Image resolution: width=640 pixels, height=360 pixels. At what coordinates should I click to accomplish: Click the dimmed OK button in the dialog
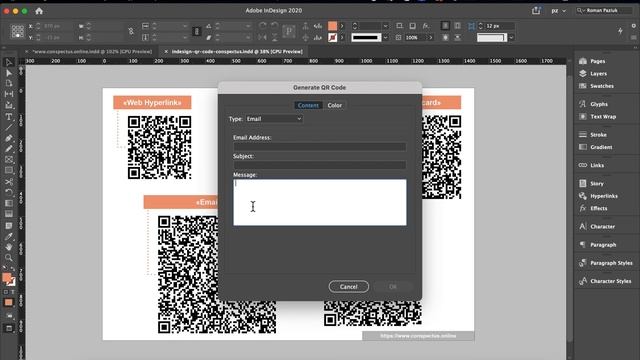(x=393, y=287)
